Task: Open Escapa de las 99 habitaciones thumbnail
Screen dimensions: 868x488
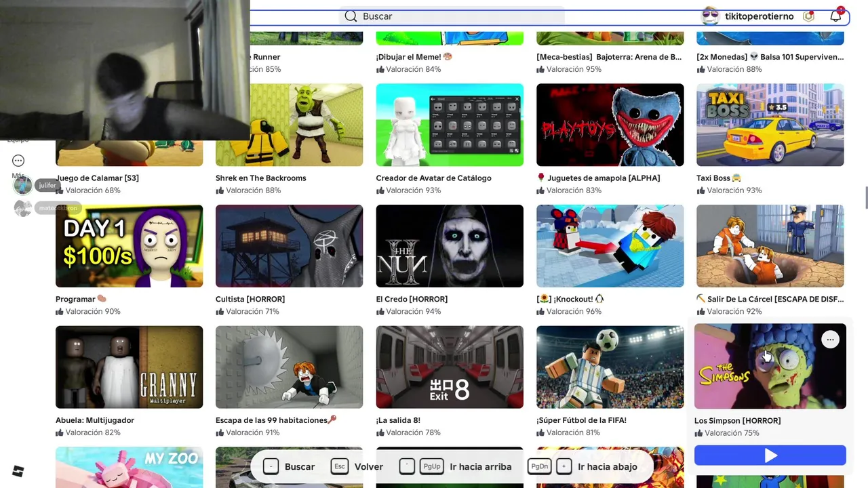Action: pyautogui.click(x=289, y=367)
